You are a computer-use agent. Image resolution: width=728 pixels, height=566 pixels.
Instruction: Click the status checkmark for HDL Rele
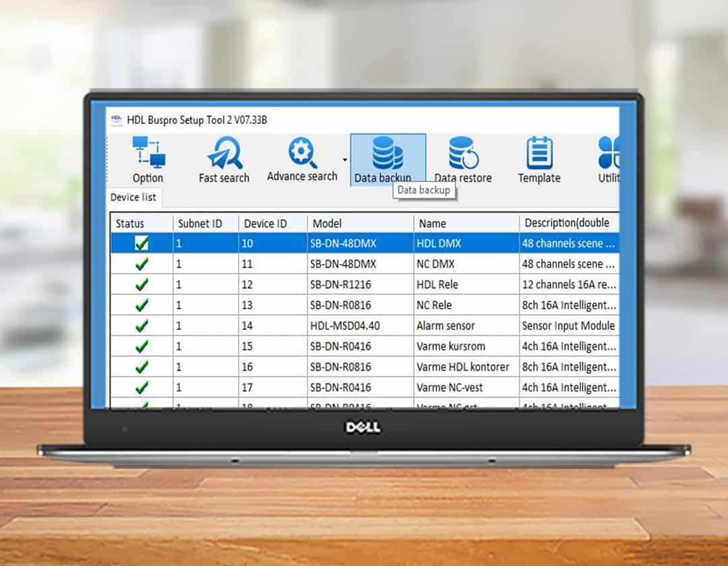[x=142, y=284]
